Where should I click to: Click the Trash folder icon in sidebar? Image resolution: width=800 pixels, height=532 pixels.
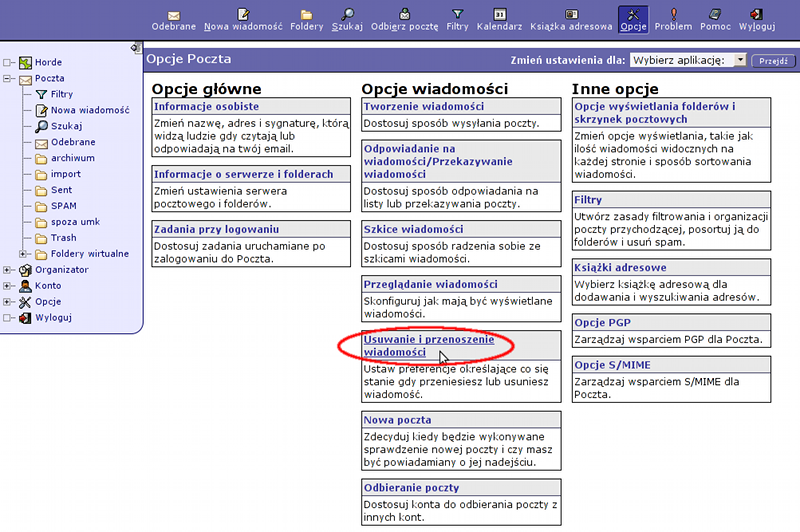point(41,238)
